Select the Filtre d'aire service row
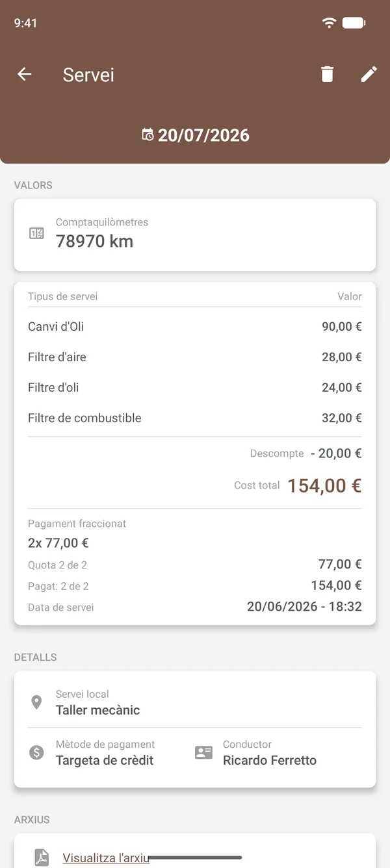This screenshot has width=390, height=868. tap(195, 357)
